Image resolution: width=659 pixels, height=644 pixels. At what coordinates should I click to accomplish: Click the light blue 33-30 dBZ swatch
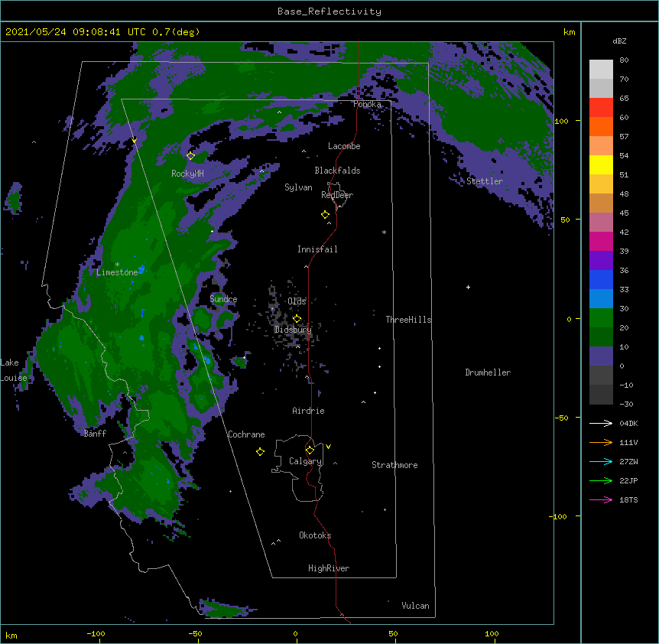601,299
